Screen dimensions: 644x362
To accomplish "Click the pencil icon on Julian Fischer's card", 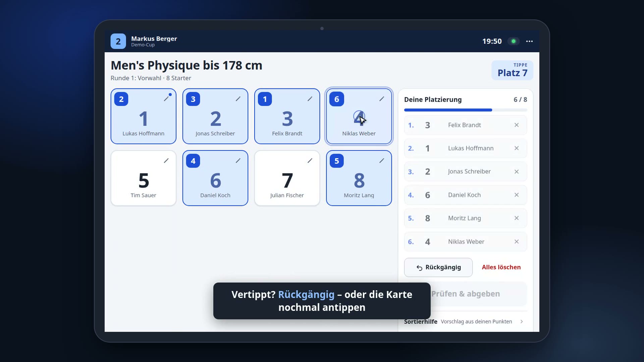I will (x=310, y=161).
